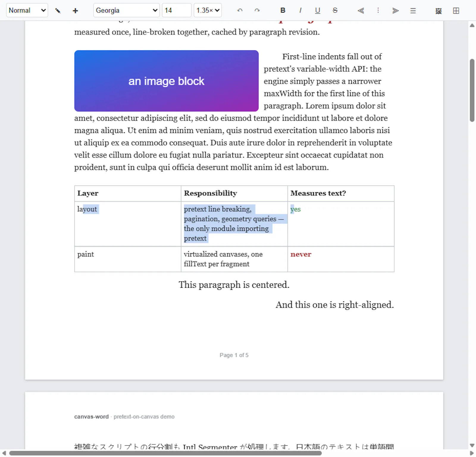This screenshot has height=457, width=476.
Task: Click the scroll right arrow
Action: pyautogui.click(x=472, y=453)
